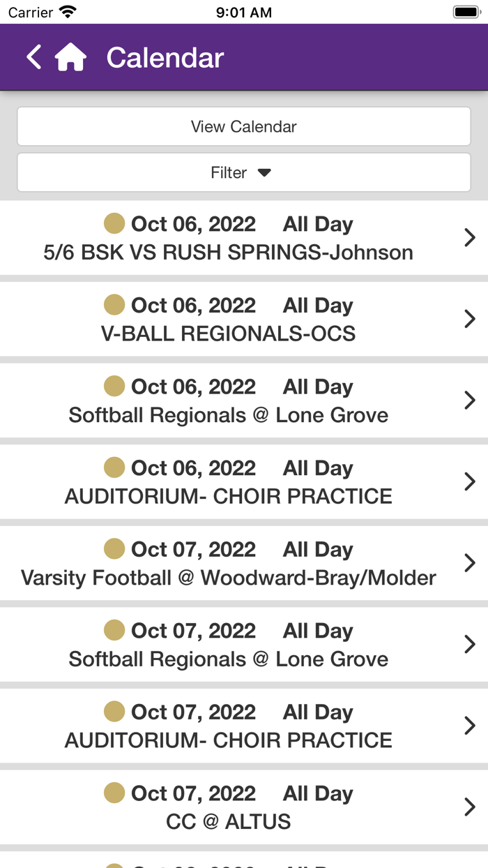
Task: Select Oct 06 Softball Regionals event
Action: (229, 414)
